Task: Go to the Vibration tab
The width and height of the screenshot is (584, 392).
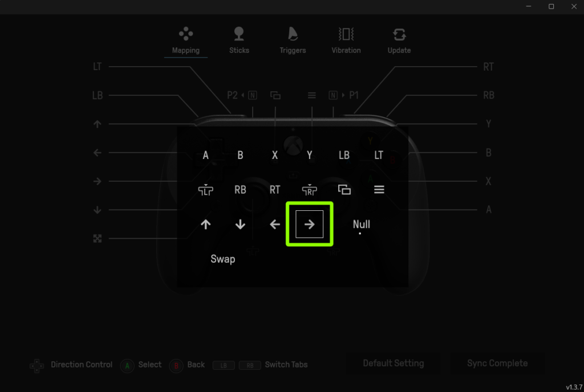Action: click(346, 41)
